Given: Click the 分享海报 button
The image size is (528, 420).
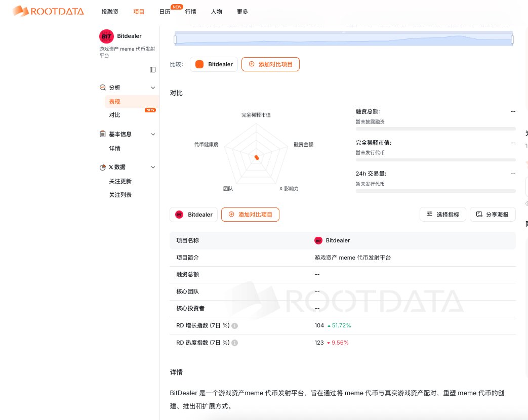Looking at the screenshot, I should (493, 215).
